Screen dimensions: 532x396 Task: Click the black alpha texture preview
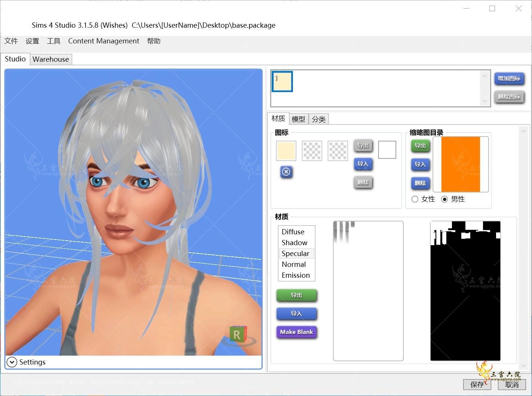465,291
